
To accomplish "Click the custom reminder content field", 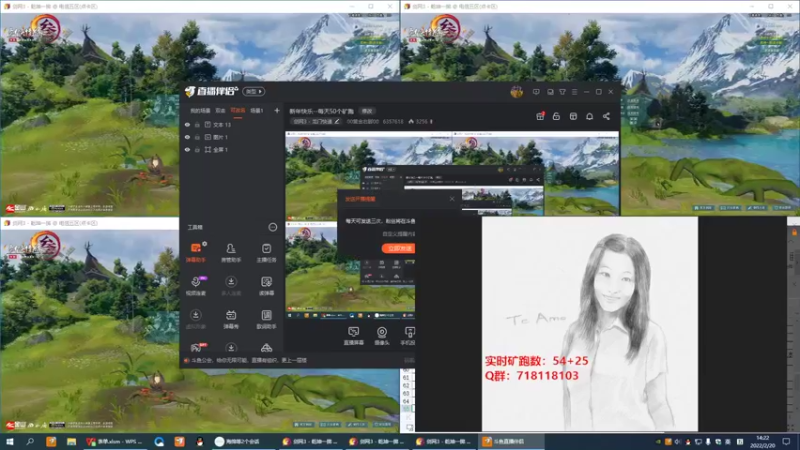I will [x=398, y=234].
